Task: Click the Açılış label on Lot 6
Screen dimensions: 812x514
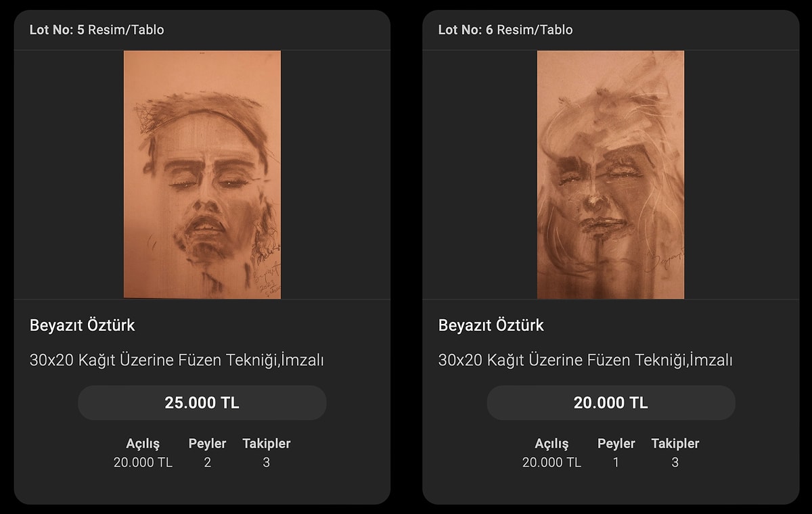Action: 551,444
